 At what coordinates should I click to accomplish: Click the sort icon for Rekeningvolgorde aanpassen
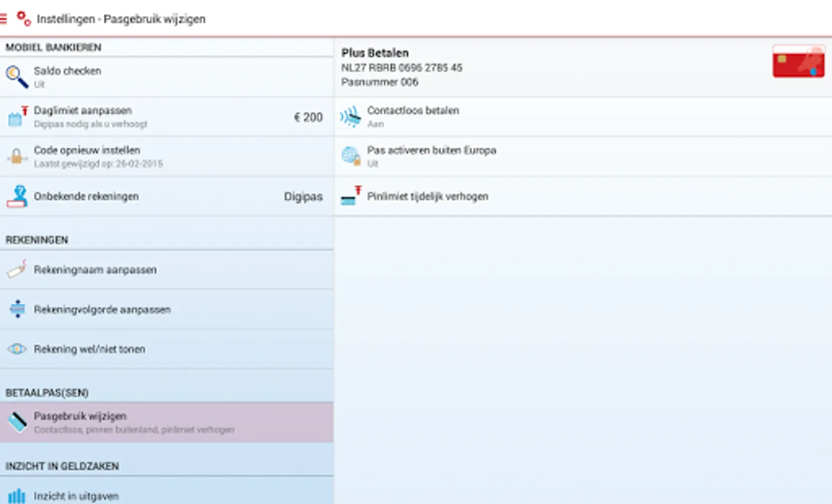pyautogui.click(x=17, y=309)
